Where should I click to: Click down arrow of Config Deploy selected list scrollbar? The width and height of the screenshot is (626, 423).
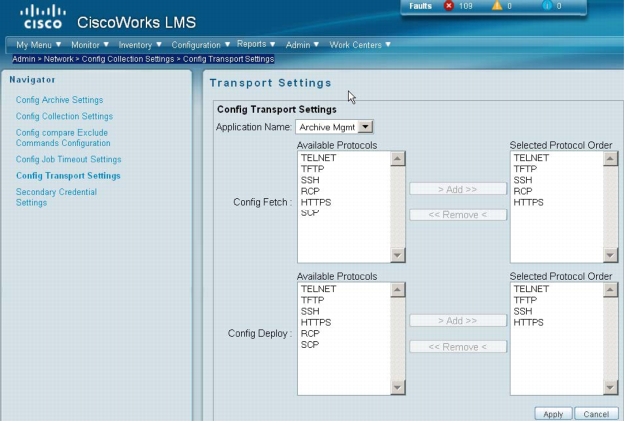[610, 387]
